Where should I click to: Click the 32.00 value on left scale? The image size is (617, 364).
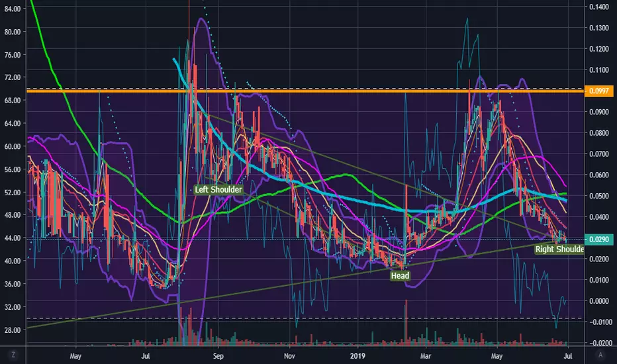(12, 306)
